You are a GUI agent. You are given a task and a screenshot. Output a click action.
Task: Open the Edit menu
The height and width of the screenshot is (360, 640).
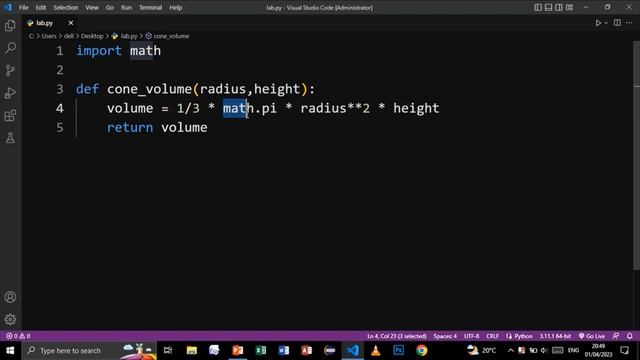[x=40, y=7]
